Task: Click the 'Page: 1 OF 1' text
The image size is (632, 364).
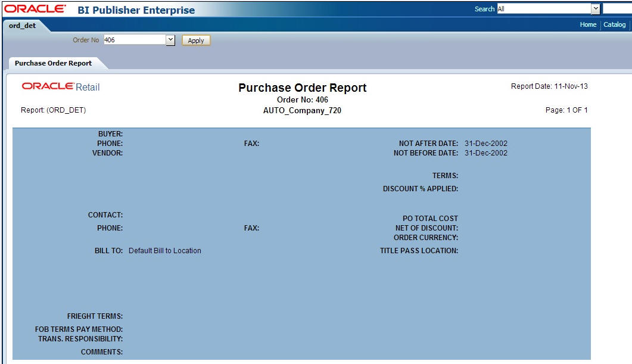Action: (566, 110)
